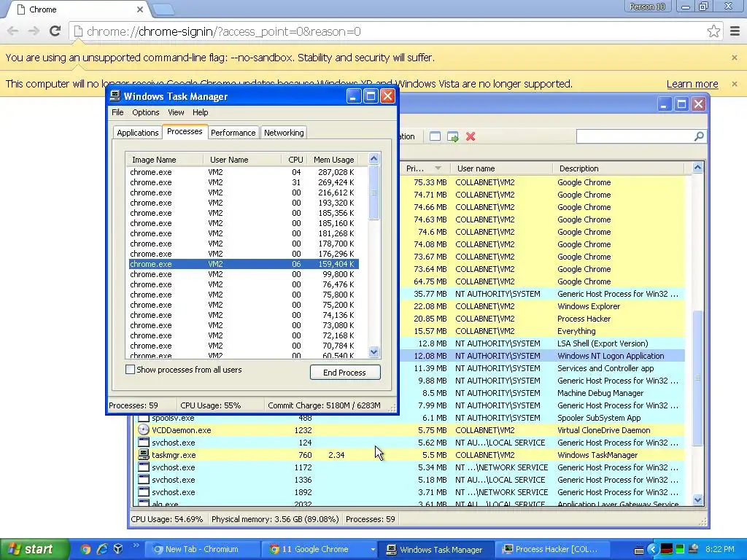This screenshot has width=747, height=560.
Task: Toggle Show processes from all users
Action: 130,370
